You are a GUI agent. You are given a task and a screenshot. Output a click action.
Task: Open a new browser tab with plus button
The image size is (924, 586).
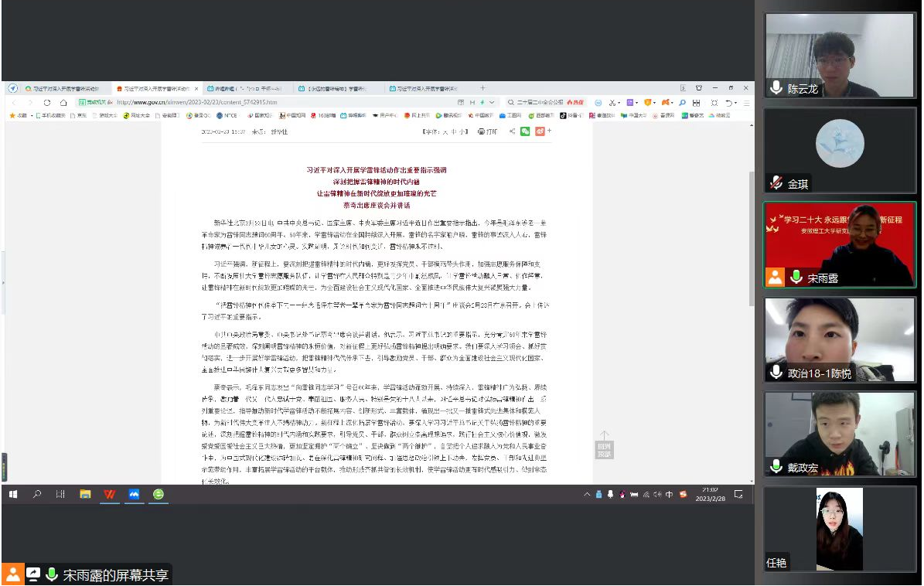coord(482,88)
